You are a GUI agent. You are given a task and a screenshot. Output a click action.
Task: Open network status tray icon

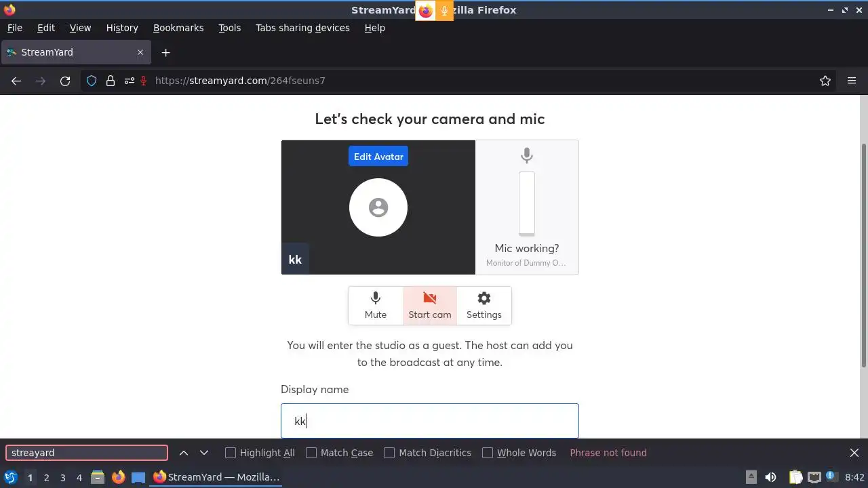point(814,477)
